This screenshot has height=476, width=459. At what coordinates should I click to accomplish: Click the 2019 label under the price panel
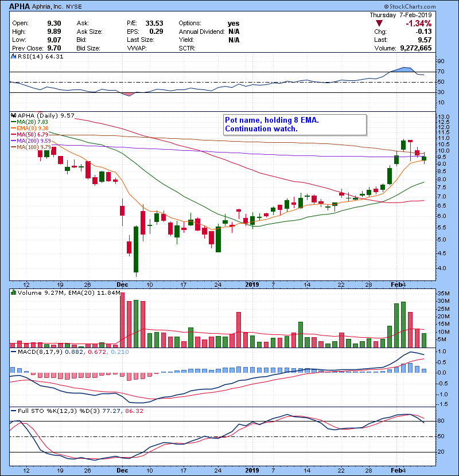coord(252,285)
